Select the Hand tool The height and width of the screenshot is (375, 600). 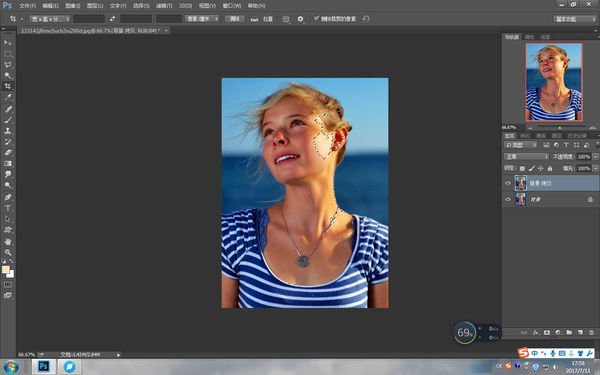point(8,241)
